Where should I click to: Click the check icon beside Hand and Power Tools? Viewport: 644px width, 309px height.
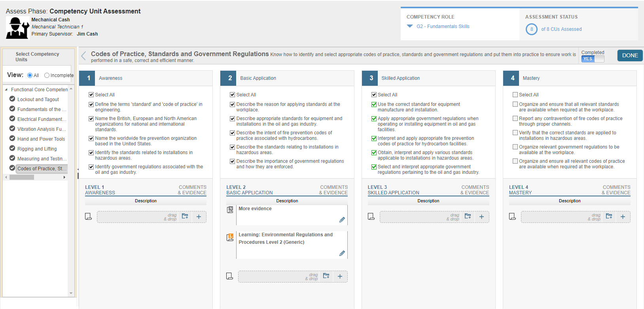pos(12,138)
